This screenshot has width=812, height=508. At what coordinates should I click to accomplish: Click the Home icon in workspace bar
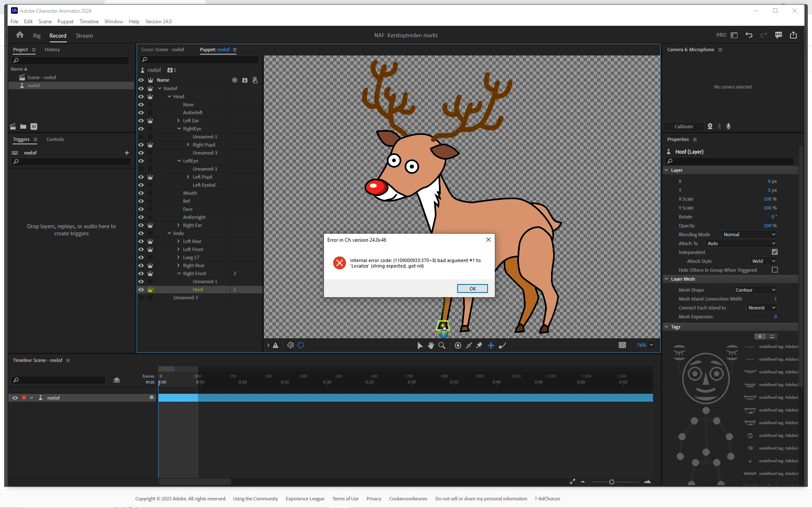(x=20, y=35)
